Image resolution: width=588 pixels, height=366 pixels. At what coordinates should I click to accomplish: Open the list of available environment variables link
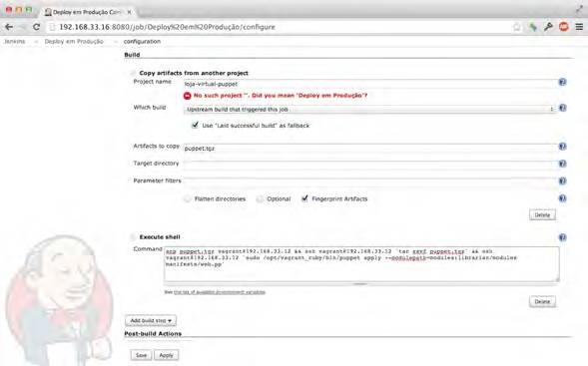(220, 292)
